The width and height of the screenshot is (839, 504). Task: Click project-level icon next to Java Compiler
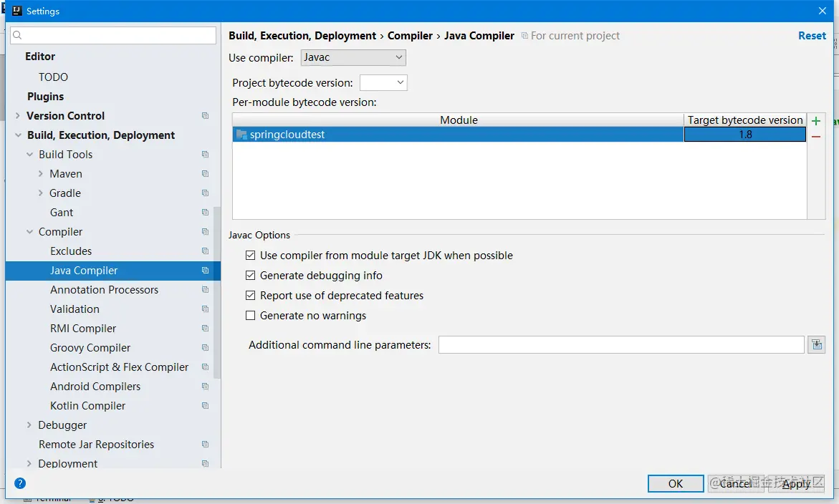tap(205, 271)
